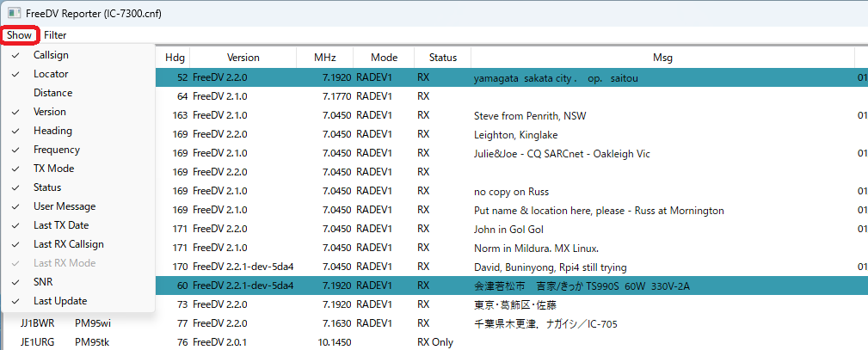The image size is (868, 350).
Task: Select the John in Gol Gol message
Action: point(508,230)
